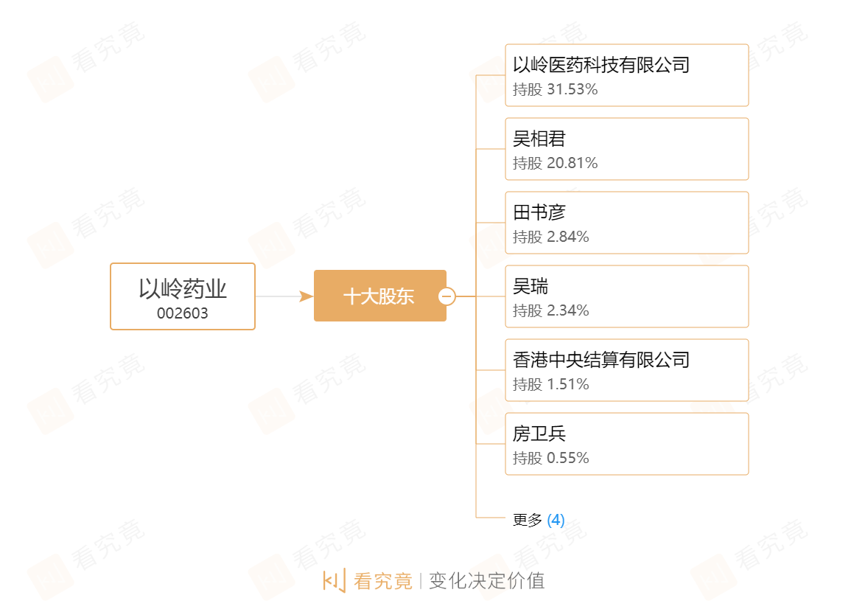Select the 吴瑞 shareholder box
Screen dimensions: 868x612
click(626, 296)
